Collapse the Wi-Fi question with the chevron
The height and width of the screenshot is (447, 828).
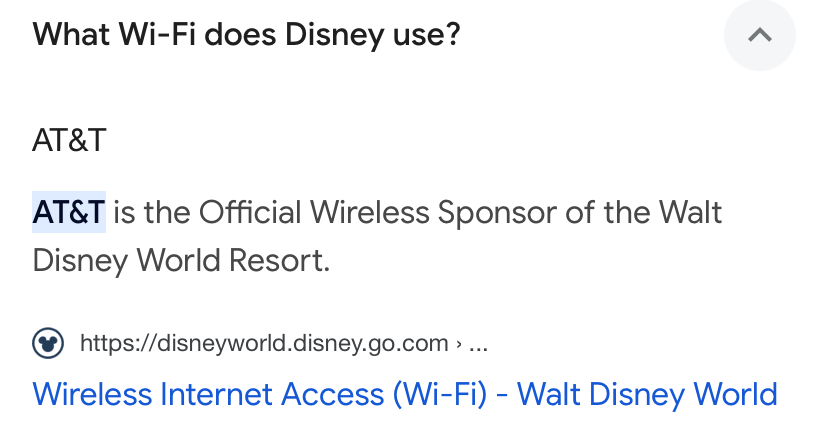[x=760, y=35]
